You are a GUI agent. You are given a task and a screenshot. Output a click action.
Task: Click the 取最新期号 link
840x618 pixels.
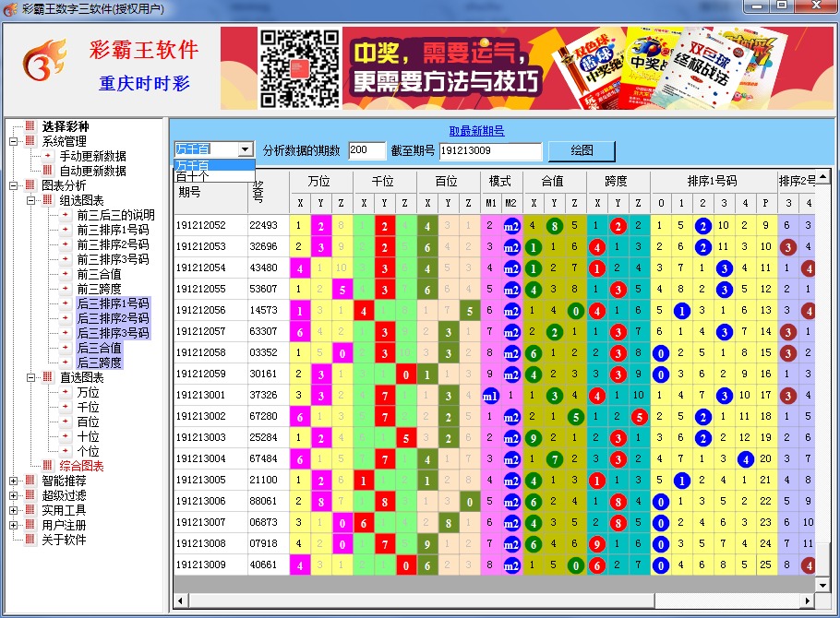[476, 131]
